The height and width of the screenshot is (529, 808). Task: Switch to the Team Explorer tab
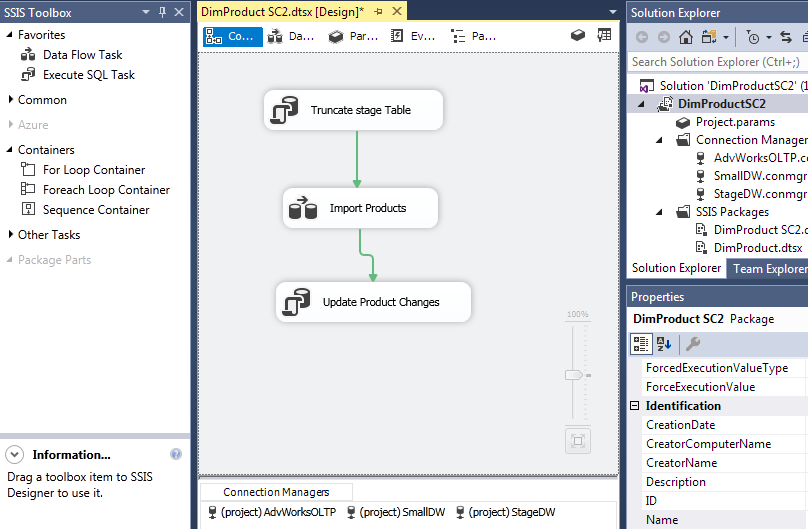(767, 268)
